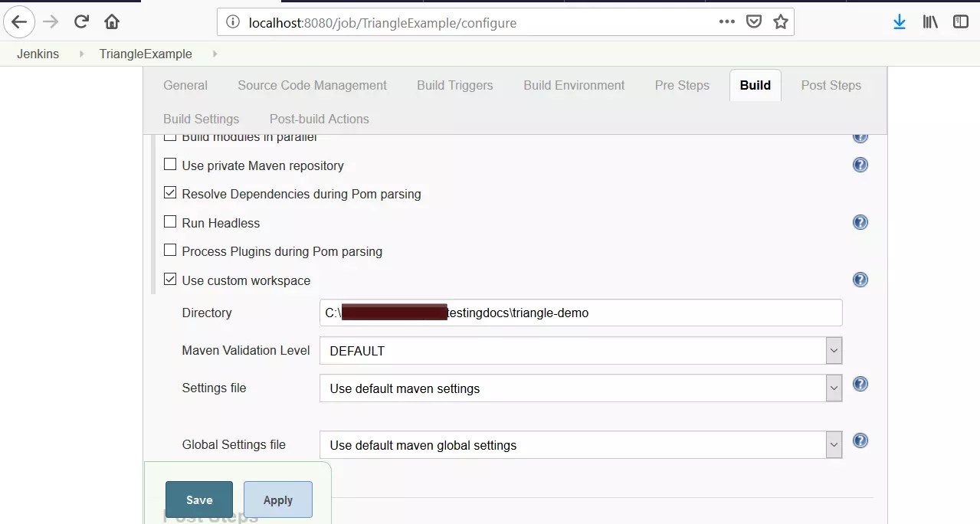Uncheck Resolve Dependencies during Pom parsing

pos(169,192)
